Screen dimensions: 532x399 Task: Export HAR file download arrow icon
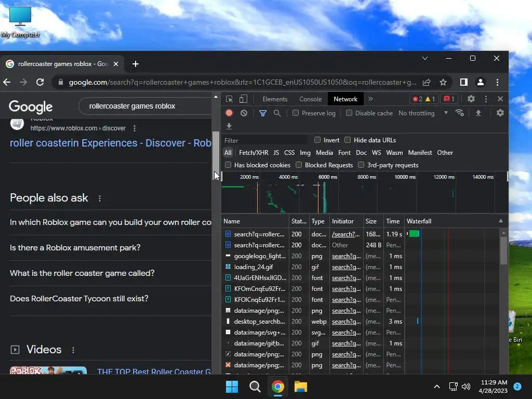(x=229, y=126)
